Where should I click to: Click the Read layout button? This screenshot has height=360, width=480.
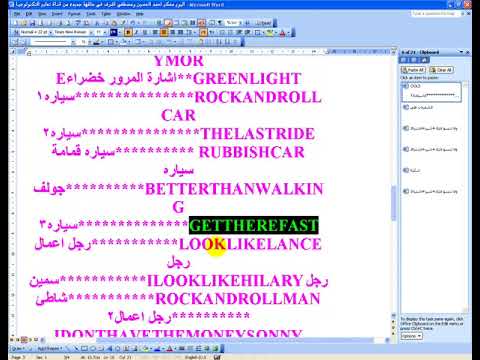click(x=263, y=23)
